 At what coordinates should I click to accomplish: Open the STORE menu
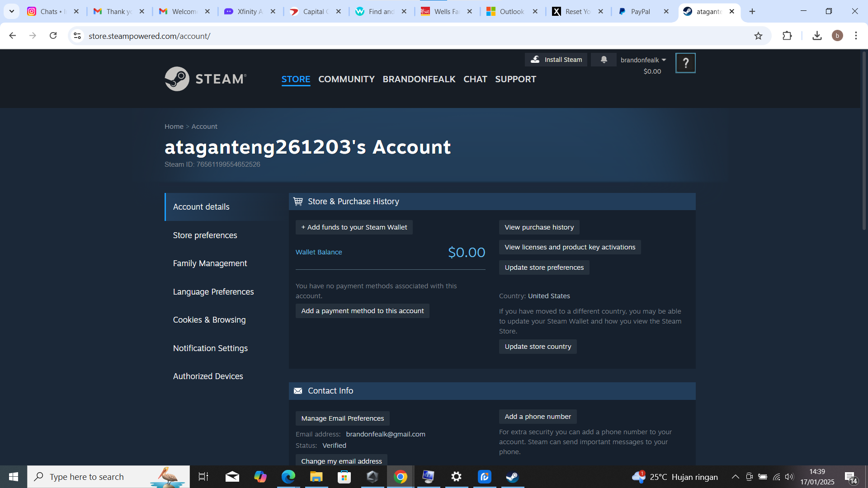296,79
